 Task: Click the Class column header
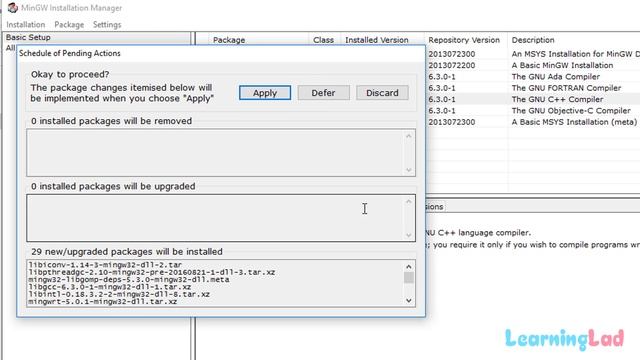point(324,40)
